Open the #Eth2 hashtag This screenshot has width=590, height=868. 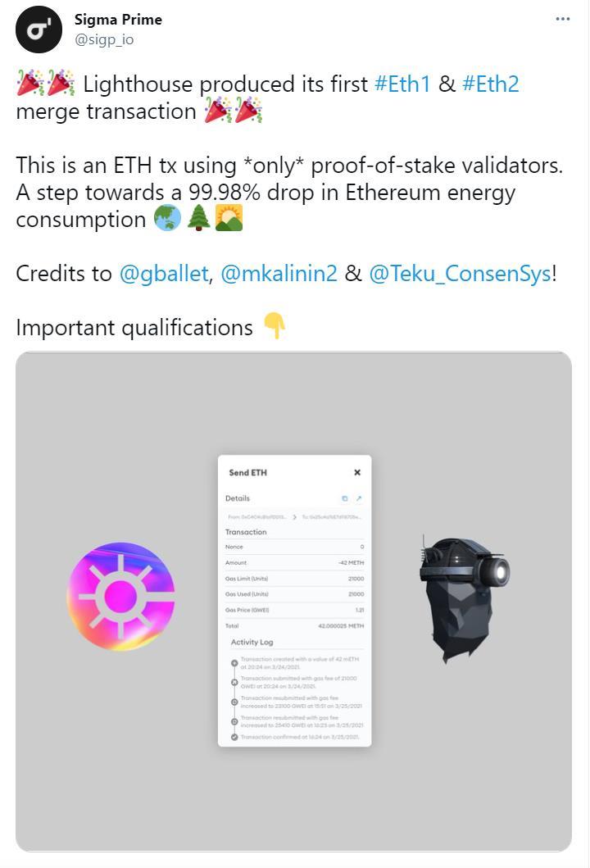491,84
